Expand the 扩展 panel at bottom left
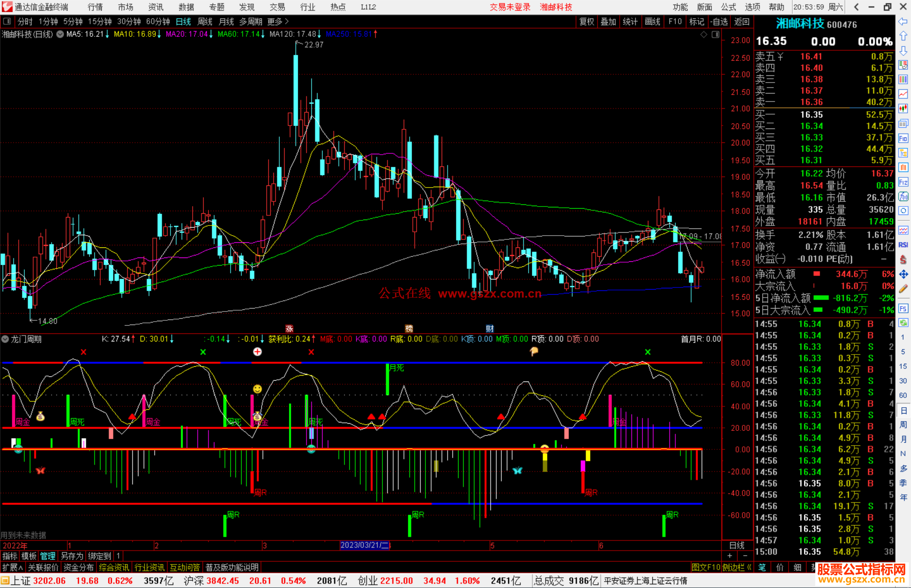Screen dimensions: 911x588 12,567
